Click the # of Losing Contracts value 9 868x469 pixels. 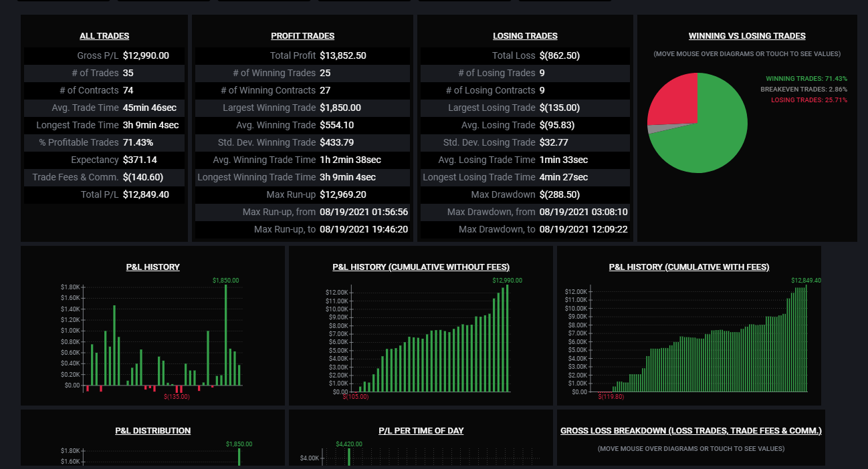click(x=542, y=90)
